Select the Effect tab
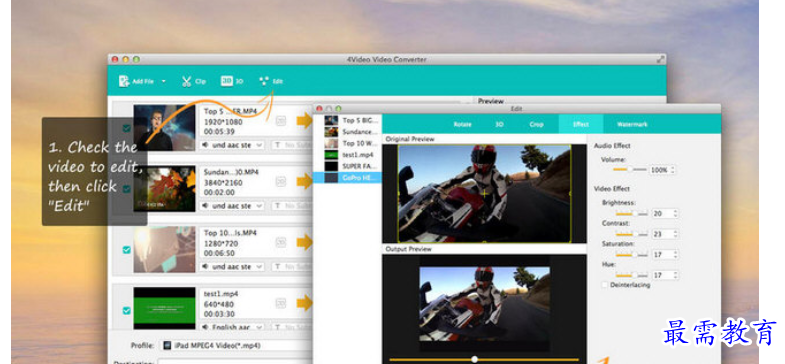The width and height of the screenshot is (785, 364). (x=581, y=124)
